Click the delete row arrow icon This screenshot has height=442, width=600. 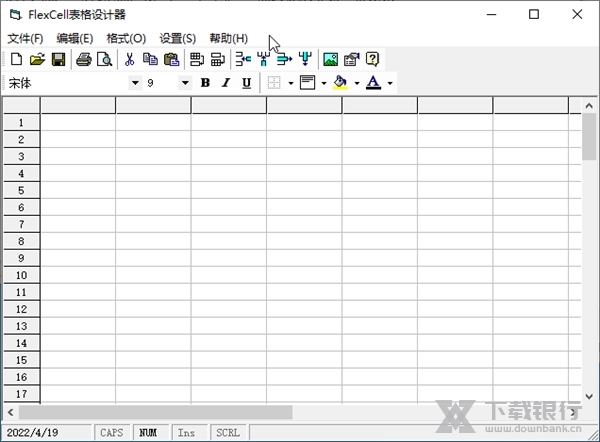coord(243,59)
